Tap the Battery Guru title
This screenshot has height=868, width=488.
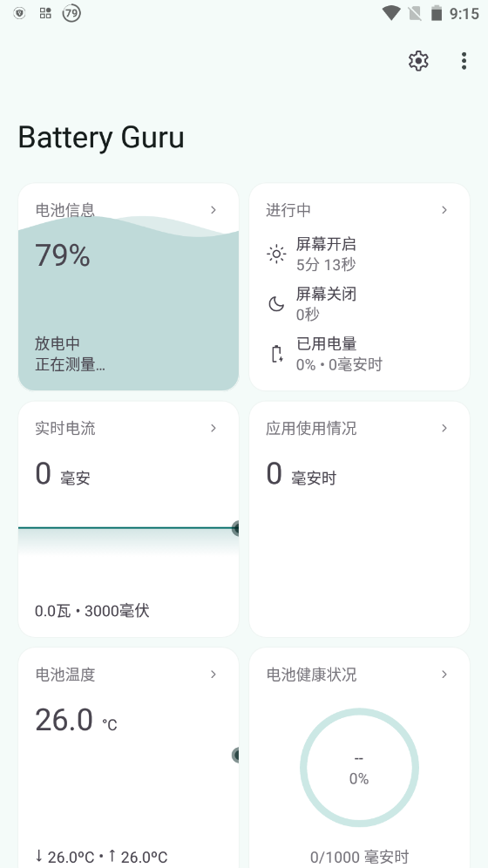pos(101,138)
